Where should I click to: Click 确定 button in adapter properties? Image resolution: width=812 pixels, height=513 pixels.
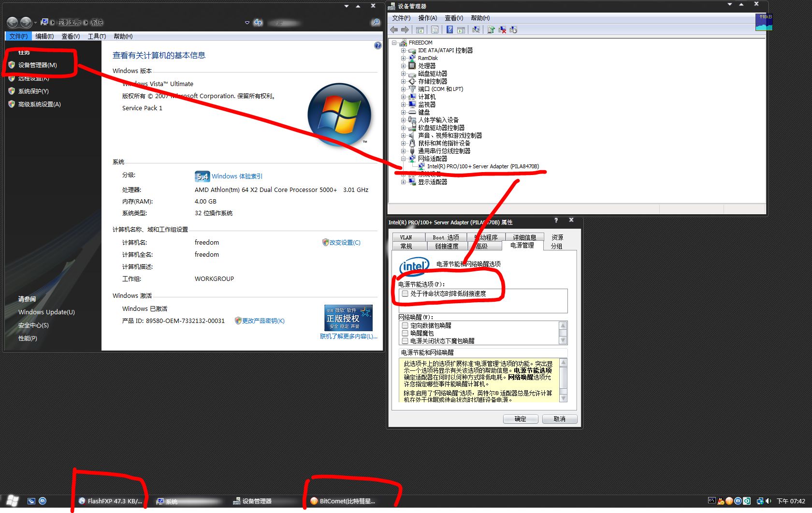(x=521, y=419)
